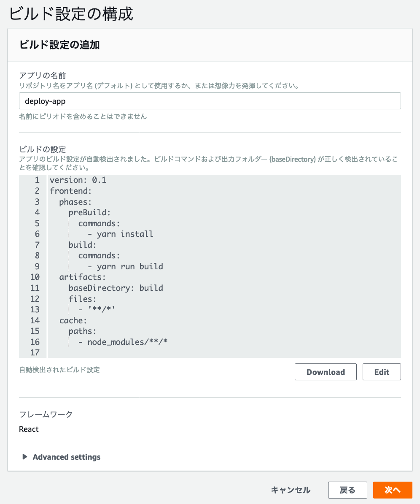Click the 'cache:' line
The image size is (420, 504).
[x=73, y=320]
